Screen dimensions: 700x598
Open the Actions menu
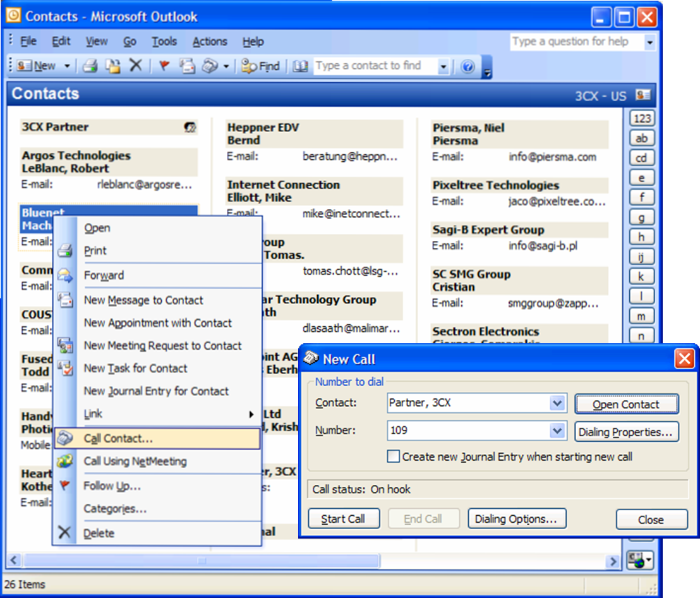210,42
